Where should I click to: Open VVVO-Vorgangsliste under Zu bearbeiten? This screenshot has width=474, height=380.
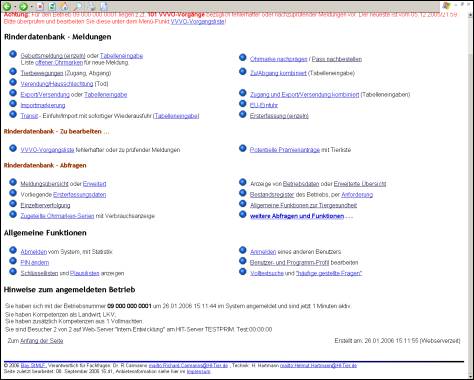coord(47,150)
